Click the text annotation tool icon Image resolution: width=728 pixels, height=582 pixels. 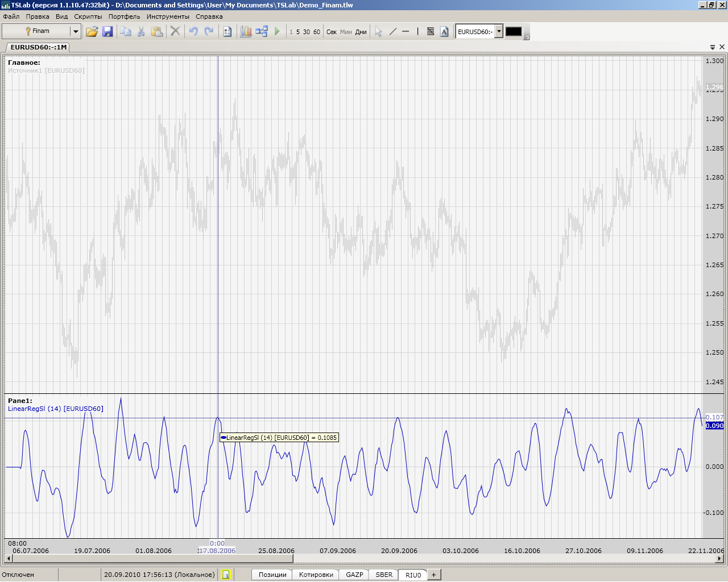(444, 32)
